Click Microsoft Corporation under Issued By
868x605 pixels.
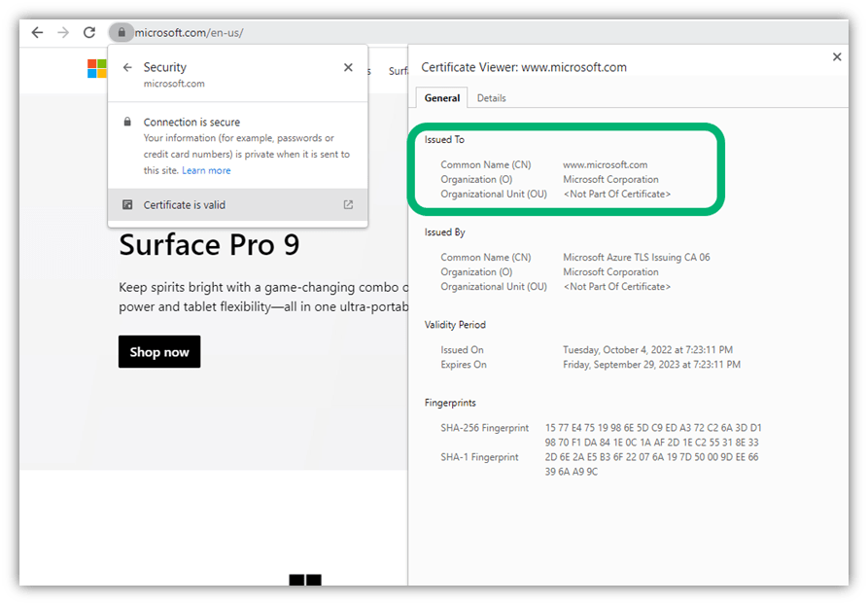pos(610,272)
